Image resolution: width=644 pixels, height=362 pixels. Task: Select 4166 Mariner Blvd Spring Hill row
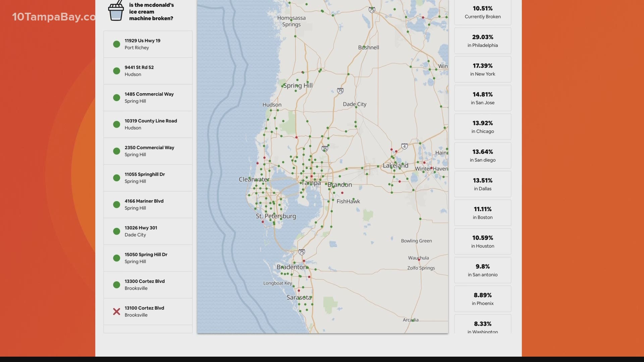tap(148, 204)
